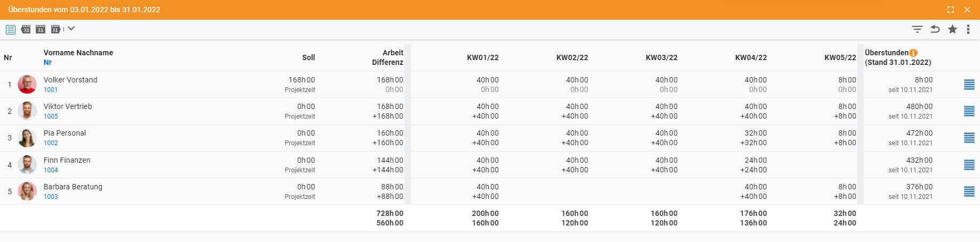Open employee number link 1005
This screenshot has height=242, width=980.
(51, 116)
